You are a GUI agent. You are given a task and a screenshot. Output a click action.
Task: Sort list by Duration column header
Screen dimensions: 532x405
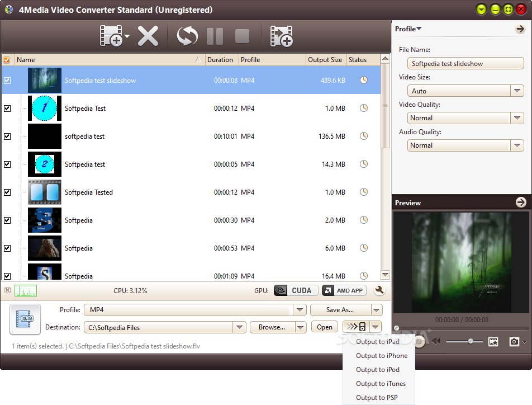coord(222,60)
